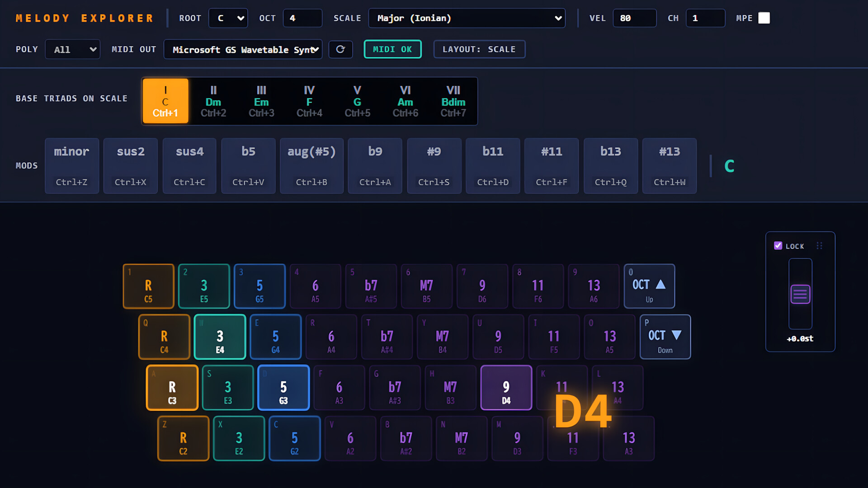The image size is (868, 488).
Task: Click the MIDI refresh icon button
Action: [340, 49]
